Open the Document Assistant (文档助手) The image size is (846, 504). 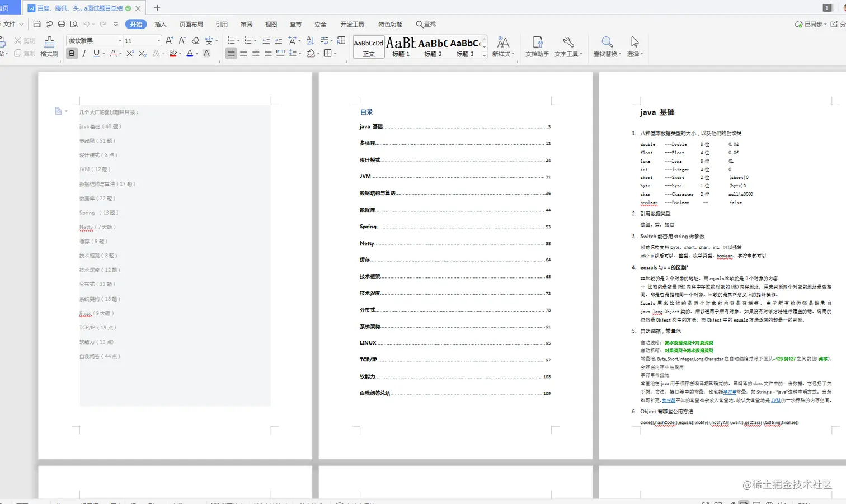(x=537, y=46)
